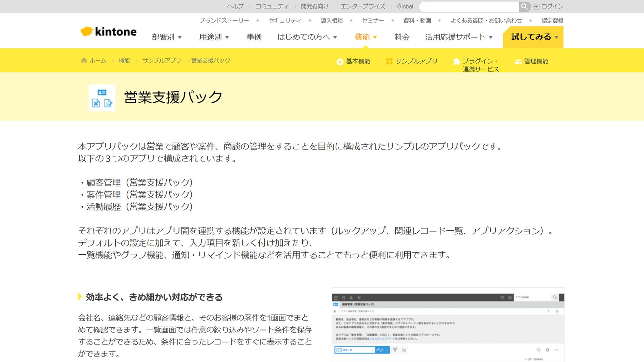
Task: Open the 料金 menu item
Action: tap(402, 37)
